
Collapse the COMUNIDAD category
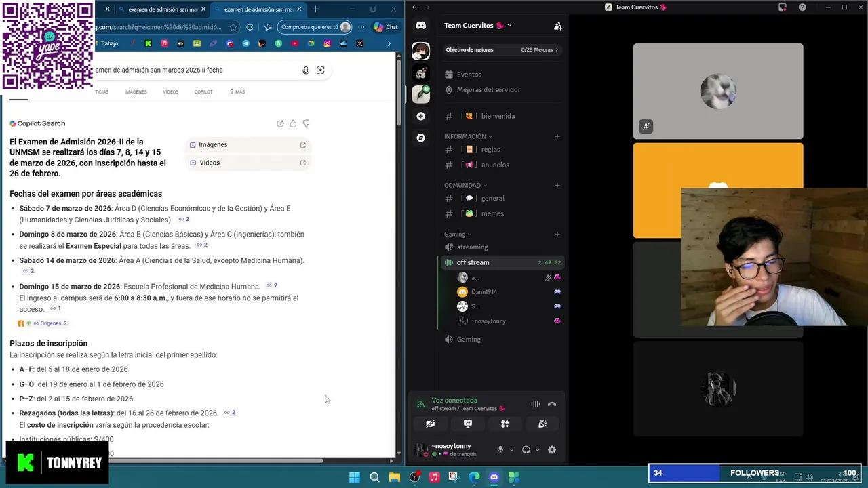click(x=465, y=185)
